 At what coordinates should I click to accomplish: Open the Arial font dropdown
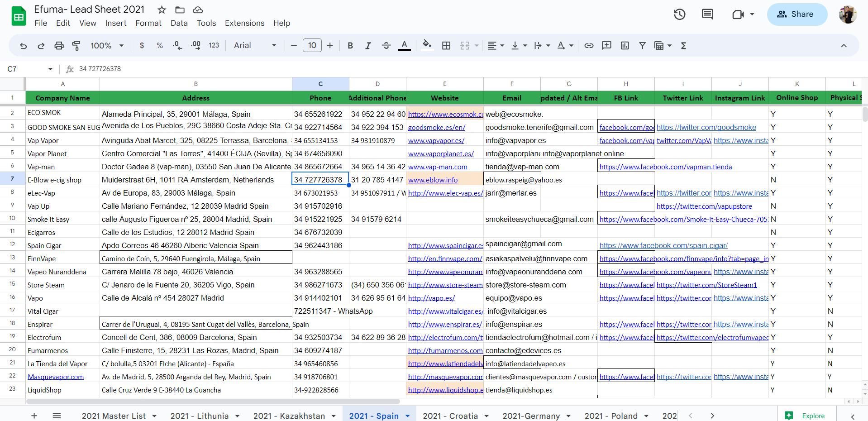tap(255, 45)
